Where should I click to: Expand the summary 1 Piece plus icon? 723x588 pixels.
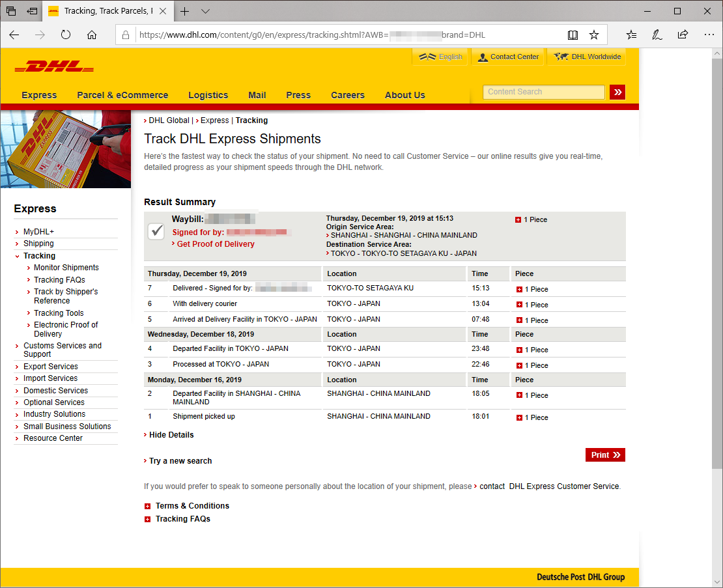pyautogui.click(x=518, y=220)
